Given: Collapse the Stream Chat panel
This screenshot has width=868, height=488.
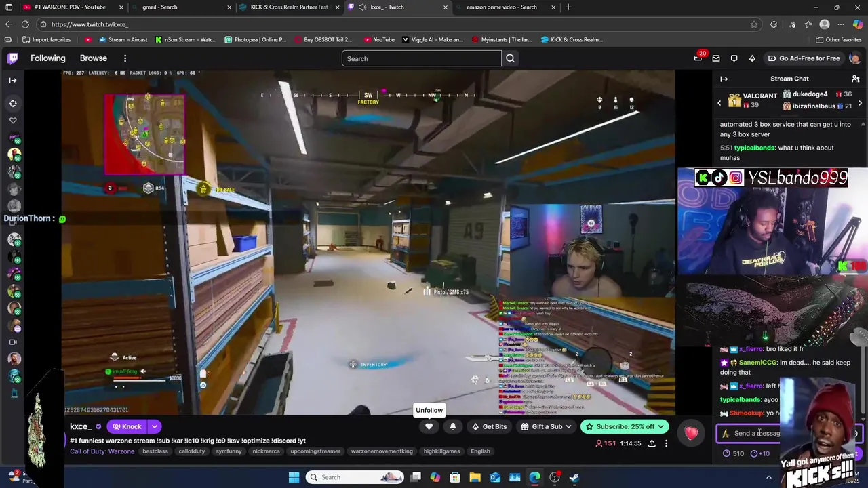Looking at the screenshot, I should pos(724,79).
